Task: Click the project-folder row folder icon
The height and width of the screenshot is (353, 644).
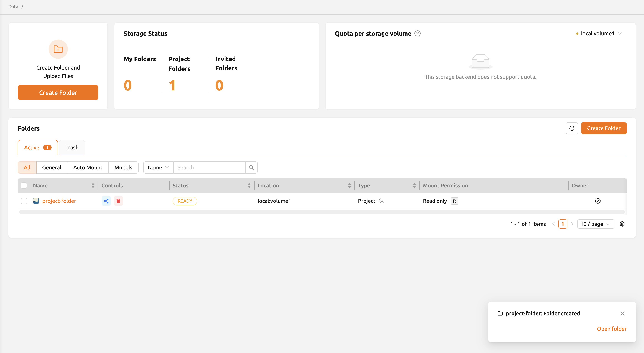Action: [x=36, y=201]
